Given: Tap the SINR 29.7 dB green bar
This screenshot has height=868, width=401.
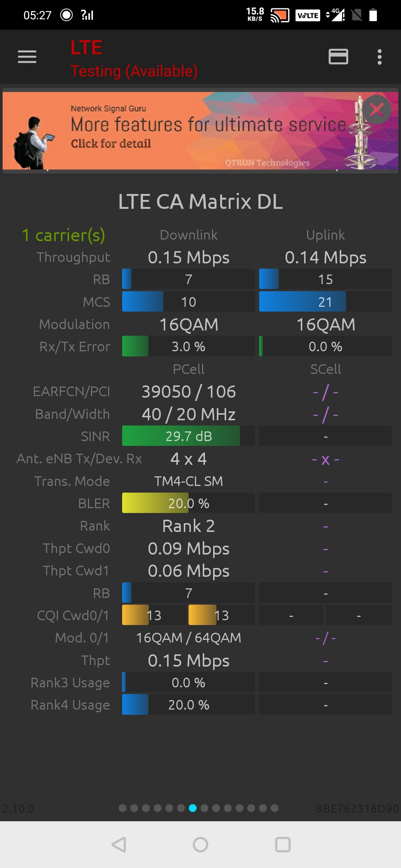Looking at the screenshot, I should [188, 436].
